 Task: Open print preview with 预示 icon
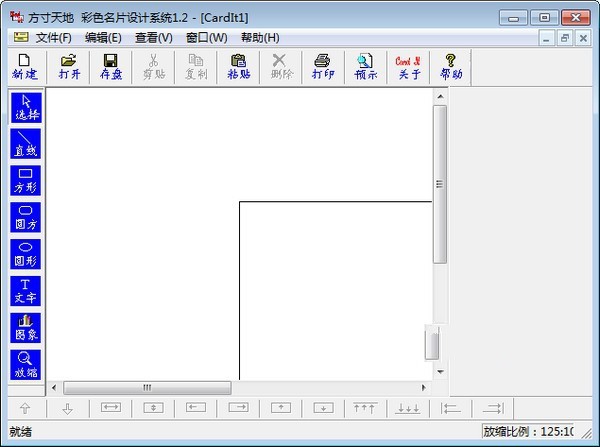point(366,67)
